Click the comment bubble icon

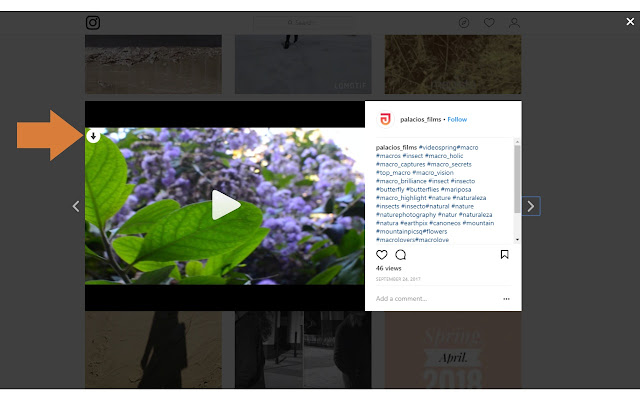401,255
